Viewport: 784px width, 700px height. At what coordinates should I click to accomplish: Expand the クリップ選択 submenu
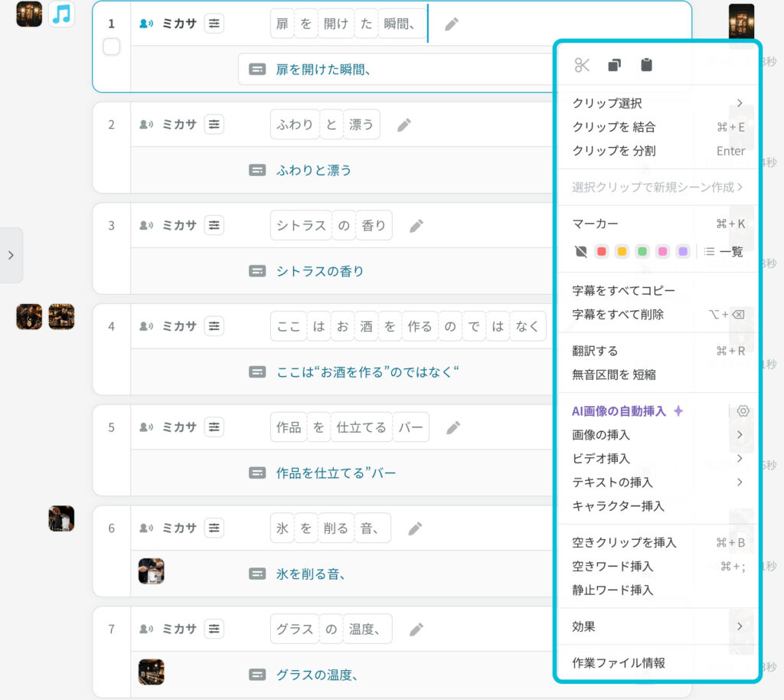coord(739,103)
